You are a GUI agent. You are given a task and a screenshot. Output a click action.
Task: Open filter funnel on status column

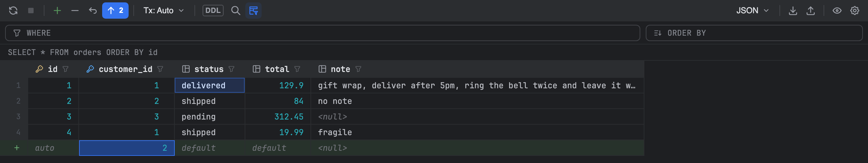click(x=231, y=69)
